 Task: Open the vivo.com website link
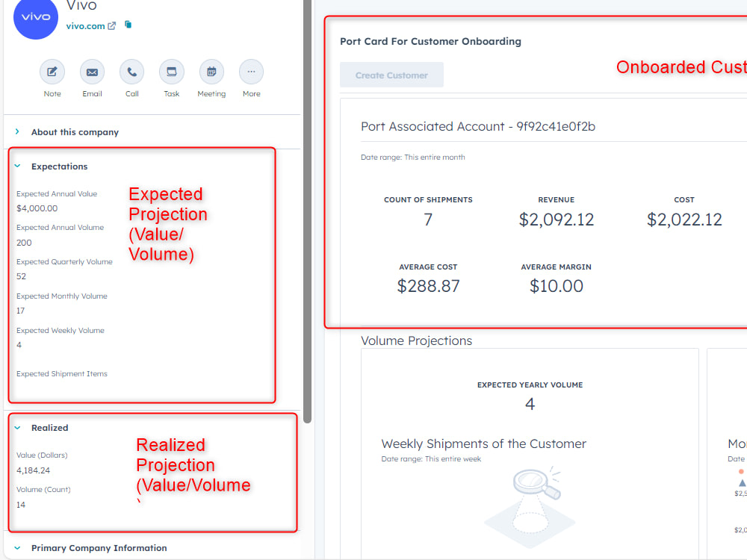(84, 25)
